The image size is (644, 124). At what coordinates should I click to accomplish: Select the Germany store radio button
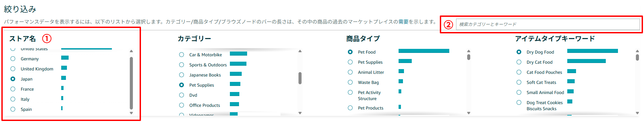click(x=13, y=59)
